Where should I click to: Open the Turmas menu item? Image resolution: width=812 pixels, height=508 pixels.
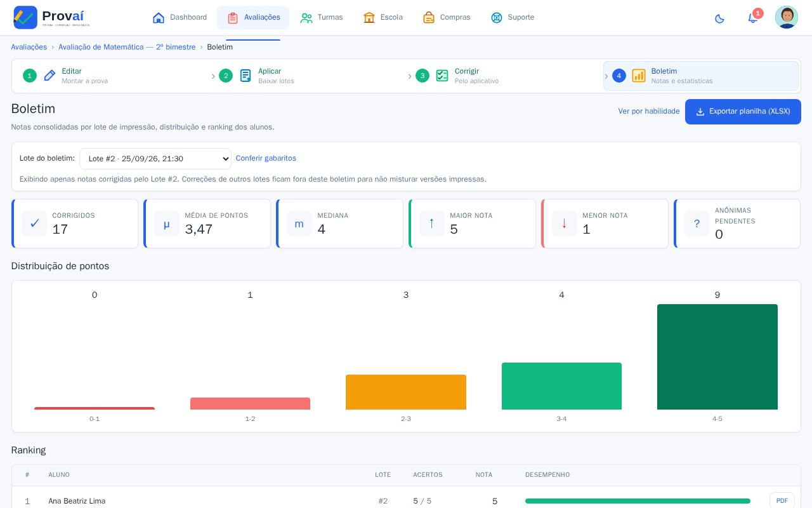click(x=322, y=18)
